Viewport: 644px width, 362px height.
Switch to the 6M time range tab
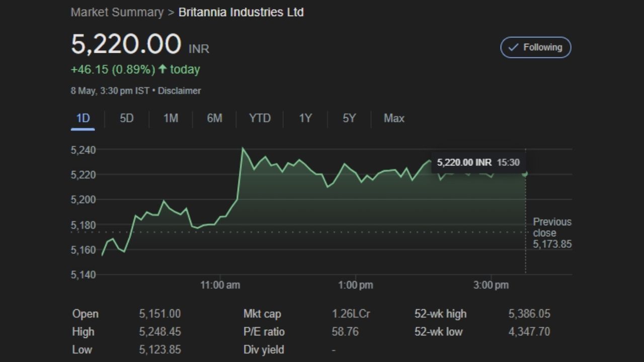pyautogui.click(x=214, y=118)
